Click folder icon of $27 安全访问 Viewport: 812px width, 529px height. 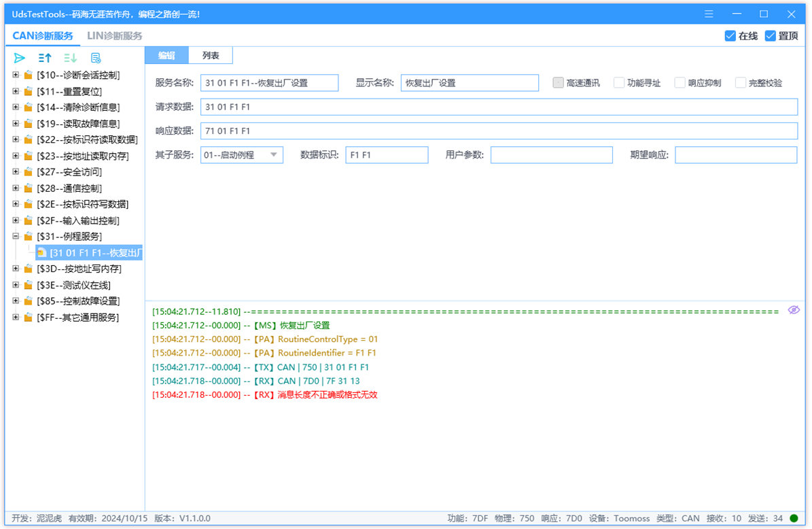(x=29, y=171)
